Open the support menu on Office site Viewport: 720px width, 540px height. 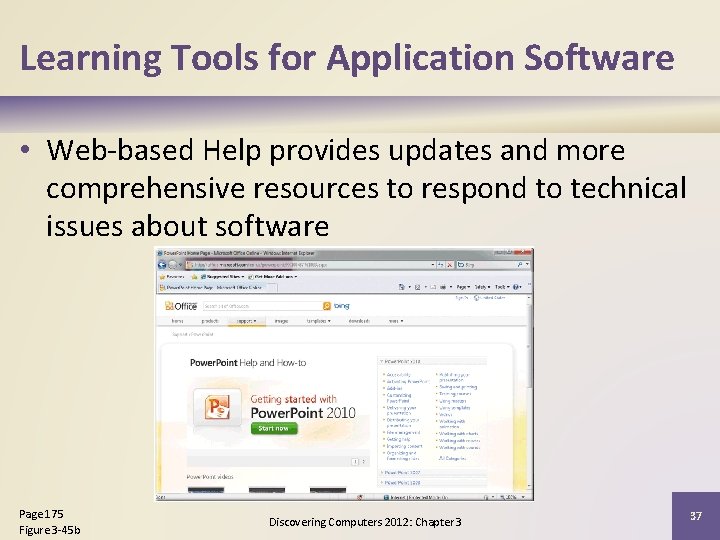[x=247, y=321]
